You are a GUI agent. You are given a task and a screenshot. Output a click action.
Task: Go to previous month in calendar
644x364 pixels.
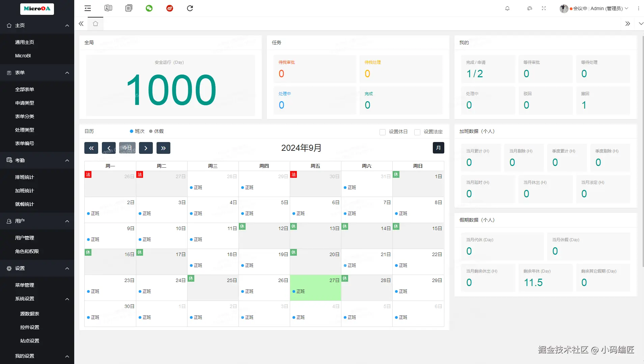[109, 148]
